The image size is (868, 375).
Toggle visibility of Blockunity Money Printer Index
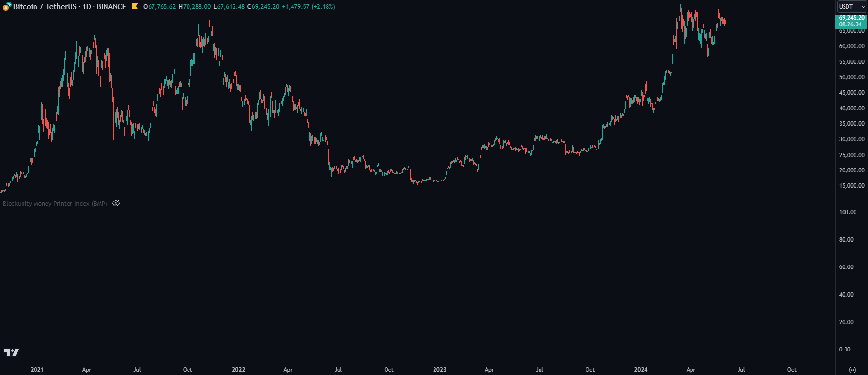coord(116,203)
